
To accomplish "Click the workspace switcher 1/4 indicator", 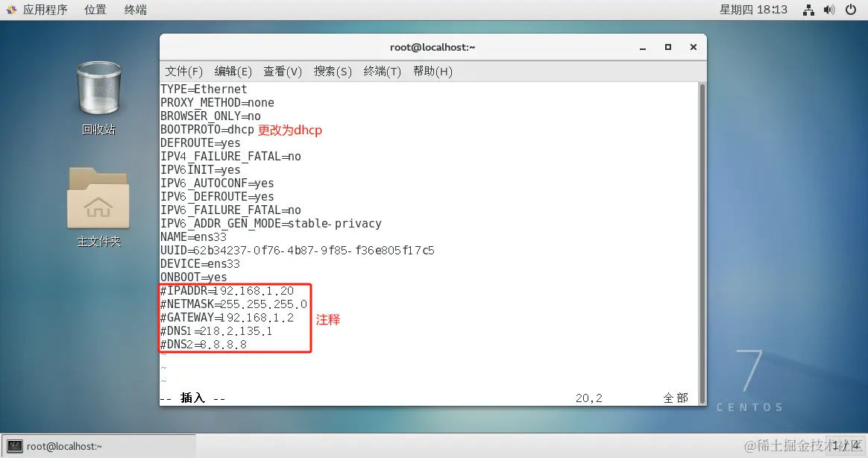I will (x=846, y=445).
